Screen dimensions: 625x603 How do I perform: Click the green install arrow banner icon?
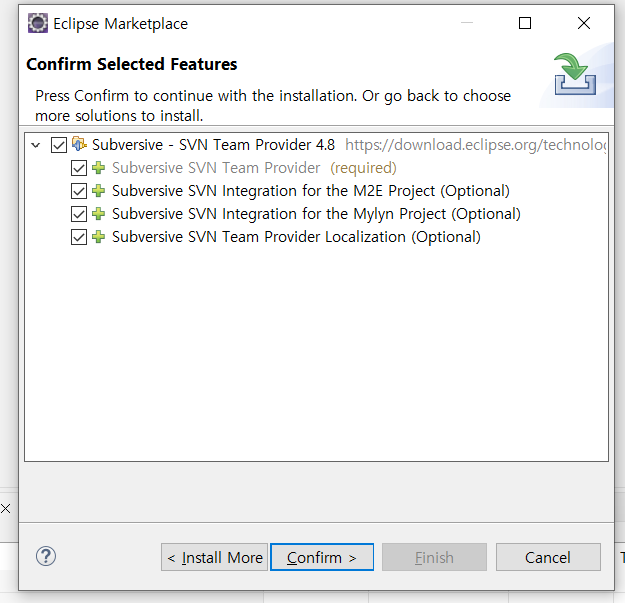click(575, 74)
